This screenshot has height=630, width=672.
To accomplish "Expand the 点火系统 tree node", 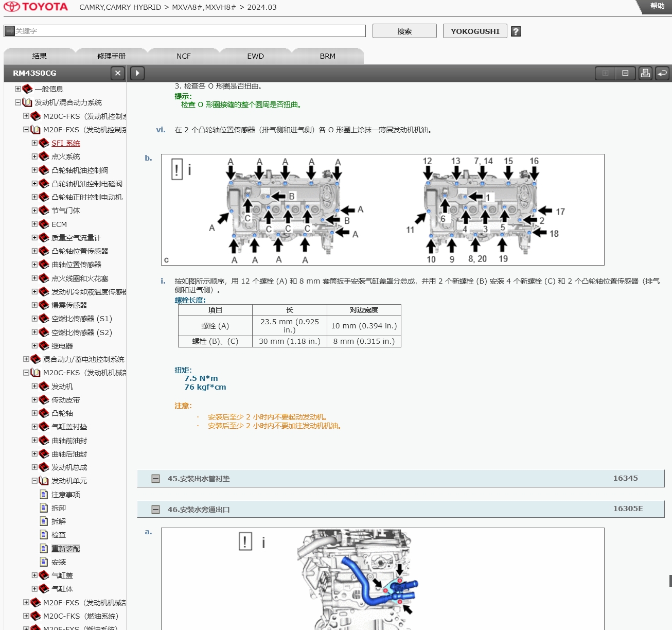I will tap(34, 156).
